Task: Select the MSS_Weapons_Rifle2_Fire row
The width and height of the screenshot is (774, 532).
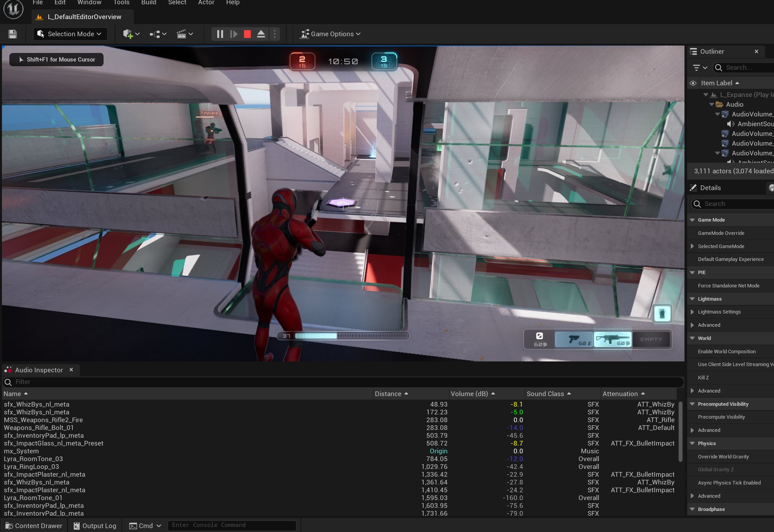Action: 340,420
